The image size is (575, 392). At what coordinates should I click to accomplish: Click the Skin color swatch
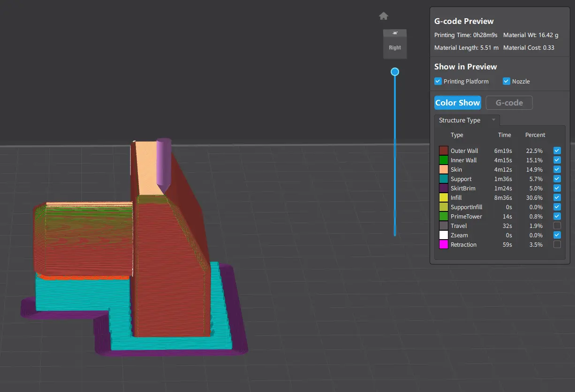[x=444, y=169]
